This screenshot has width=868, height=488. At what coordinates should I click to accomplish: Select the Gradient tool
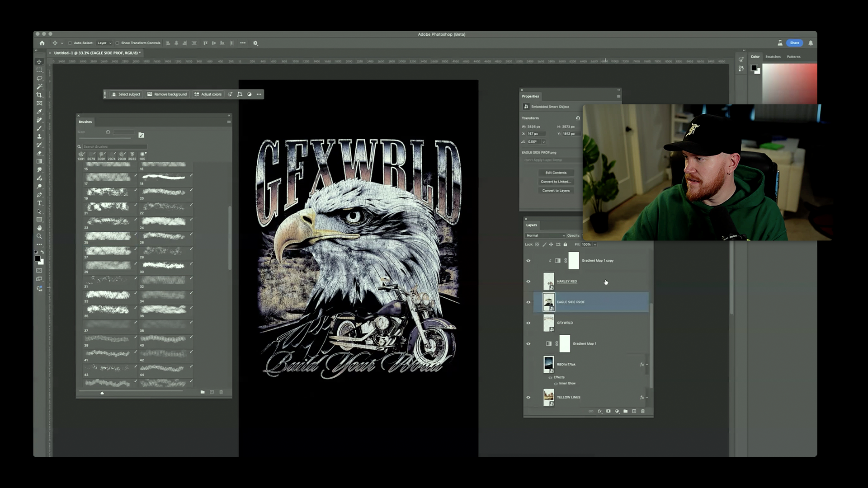point(39,161)
